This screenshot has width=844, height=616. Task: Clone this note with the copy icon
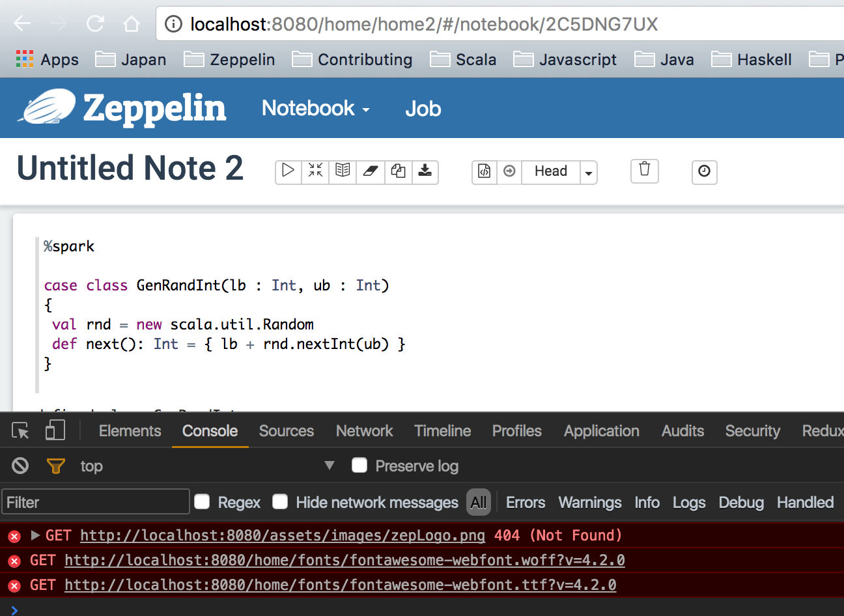click(x=398, y=171)
